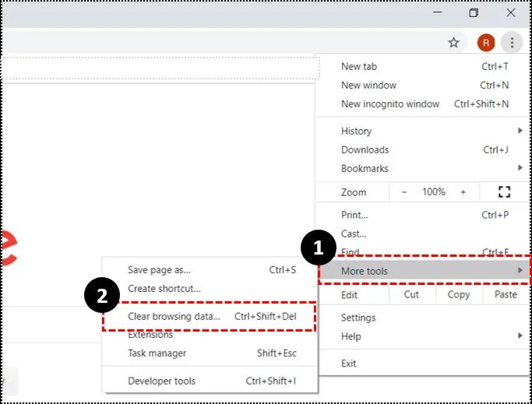
Task: Increase zoom with the plus button
Action: pos(463,192)
